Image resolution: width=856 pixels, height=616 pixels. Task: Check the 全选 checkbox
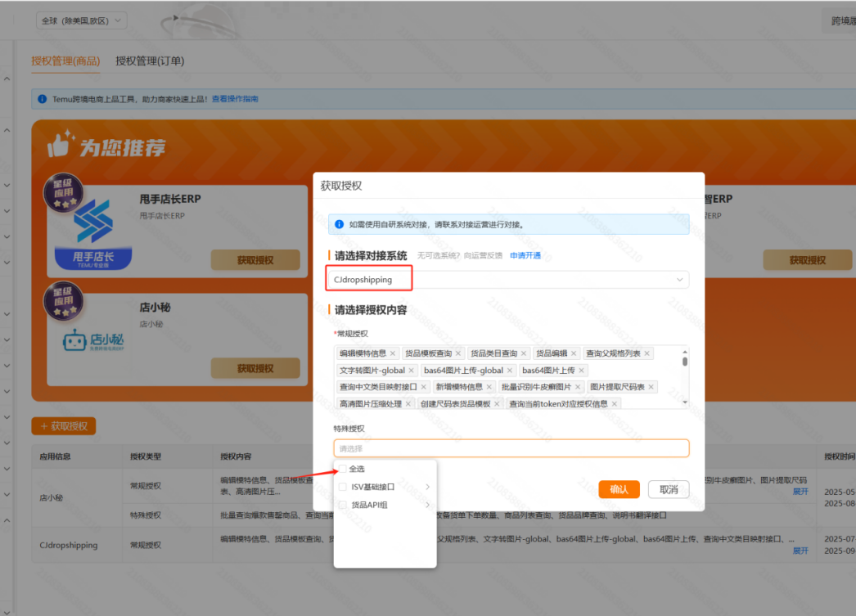point(343,468)
